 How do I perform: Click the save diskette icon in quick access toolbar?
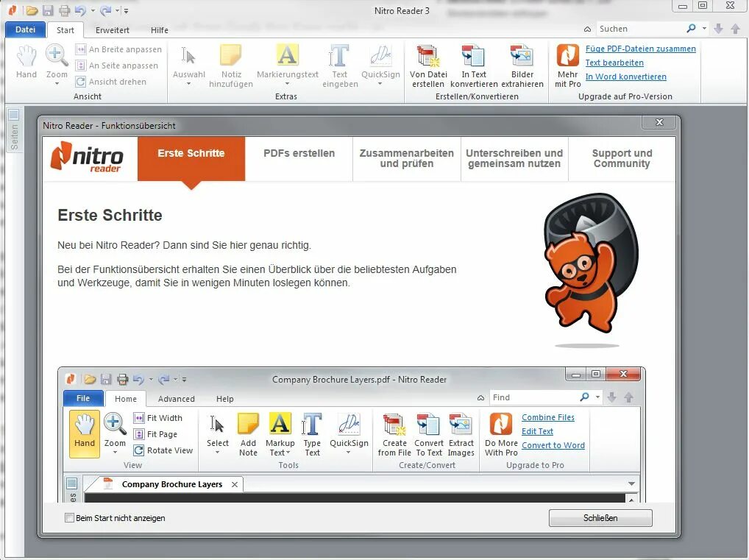tap(48, 10)
